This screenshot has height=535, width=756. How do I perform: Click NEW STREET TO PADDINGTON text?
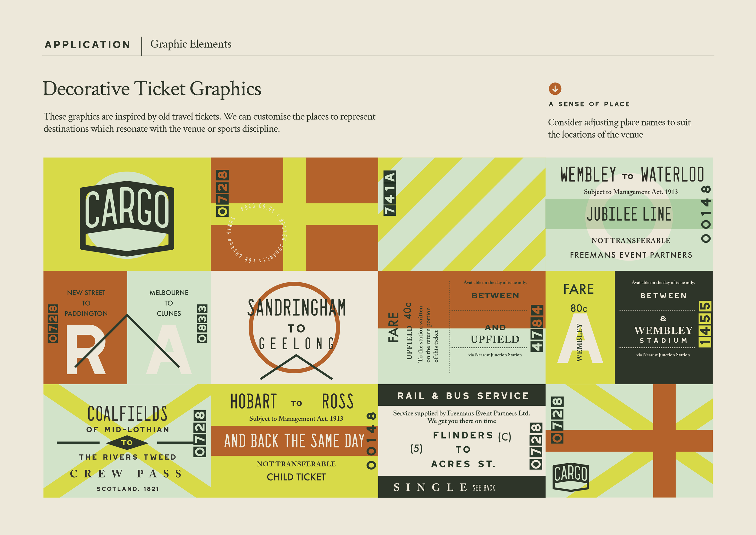click(x=86, y=303)
